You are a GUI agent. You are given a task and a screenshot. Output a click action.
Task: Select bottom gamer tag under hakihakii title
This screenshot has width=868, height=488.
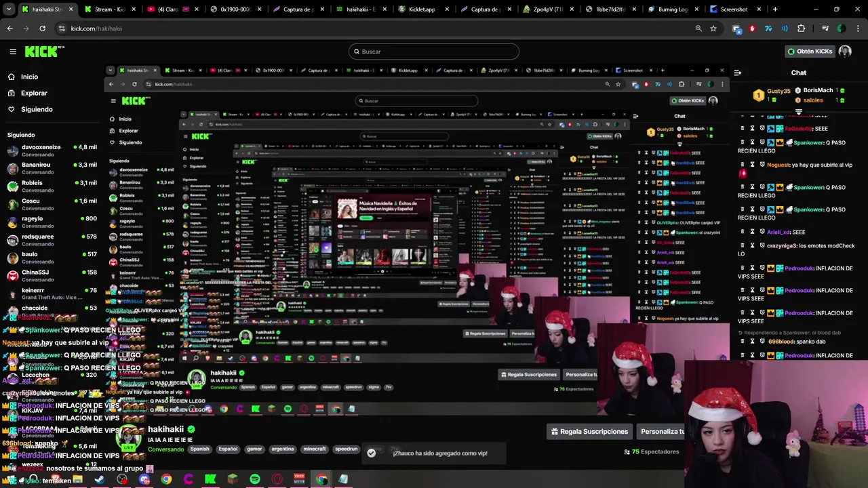point(254,449)
